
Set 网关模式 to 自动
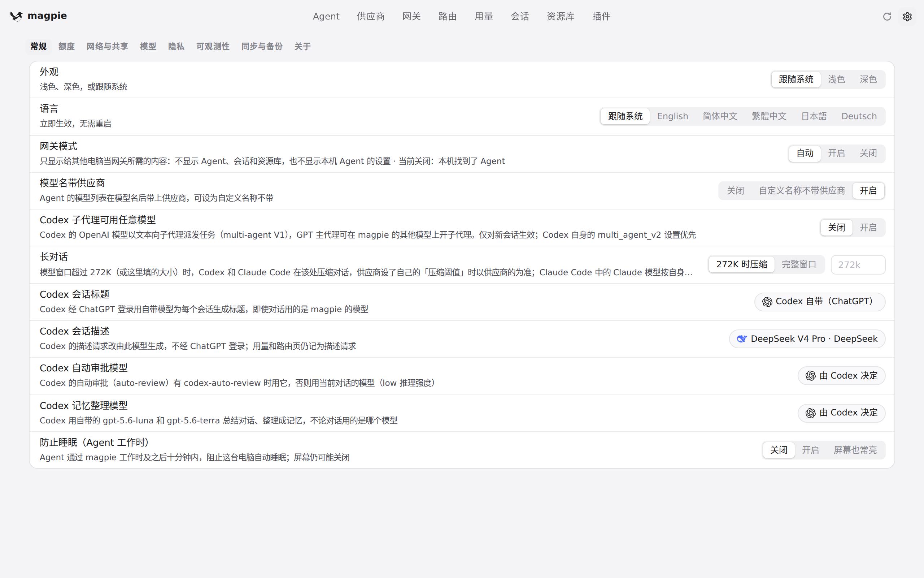point(805,153)
